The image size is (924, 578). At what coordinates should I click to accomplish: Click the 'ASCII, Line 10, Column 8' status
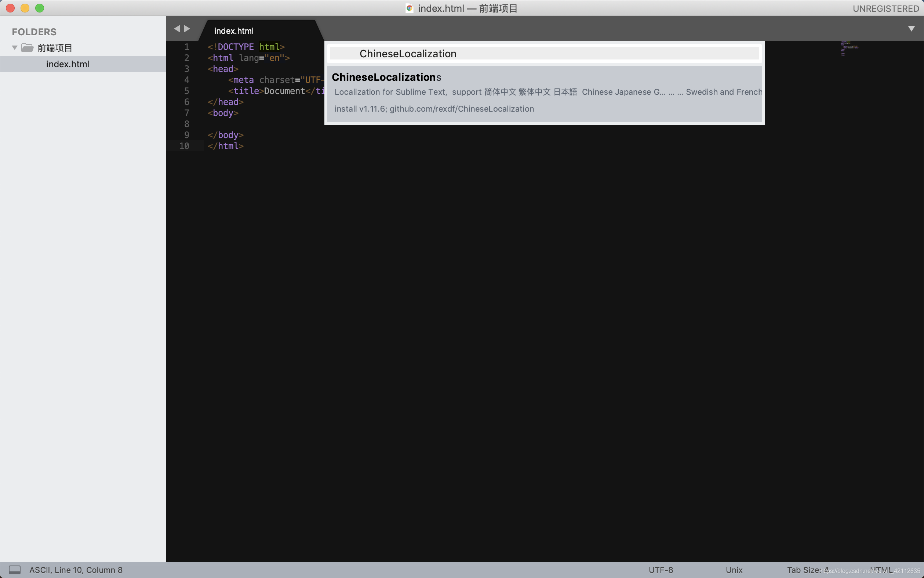pos(76,570)
